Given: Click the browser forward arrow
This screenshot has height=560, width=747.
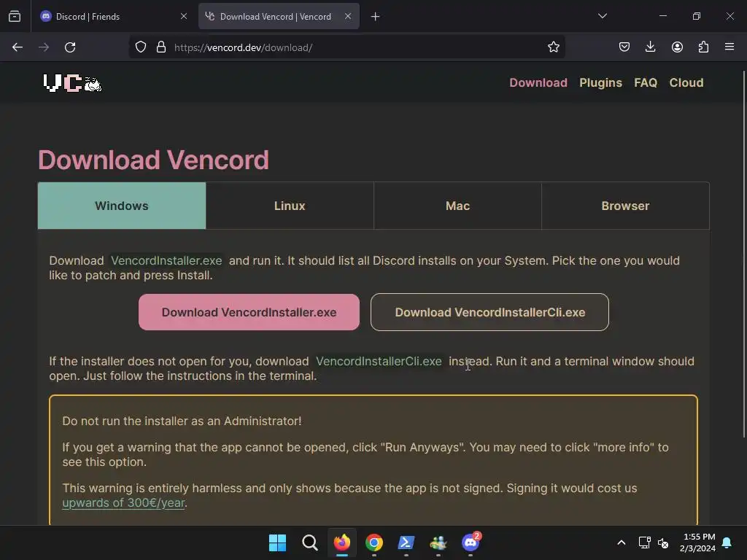Looking at the screenshot, I should click(44, 47).
